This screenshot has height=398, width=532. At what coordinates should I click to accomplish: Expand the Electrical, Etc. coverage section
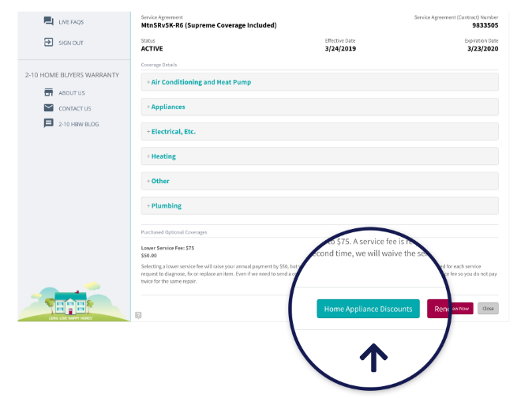click(x=173, y=132)
